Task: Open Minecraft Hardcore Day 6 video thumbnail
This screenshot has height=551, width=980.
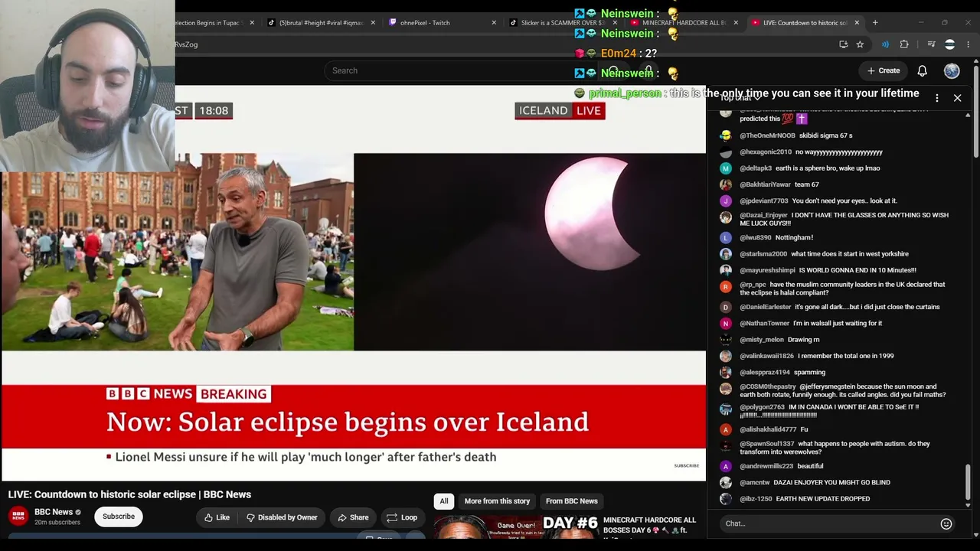Action: coord(516,528)
